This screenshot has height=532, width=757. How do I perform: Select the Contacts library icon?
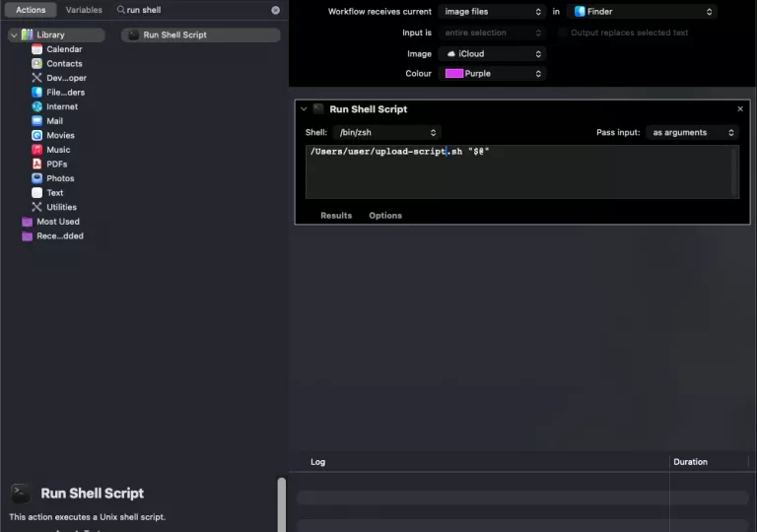[x=37, y=63]
